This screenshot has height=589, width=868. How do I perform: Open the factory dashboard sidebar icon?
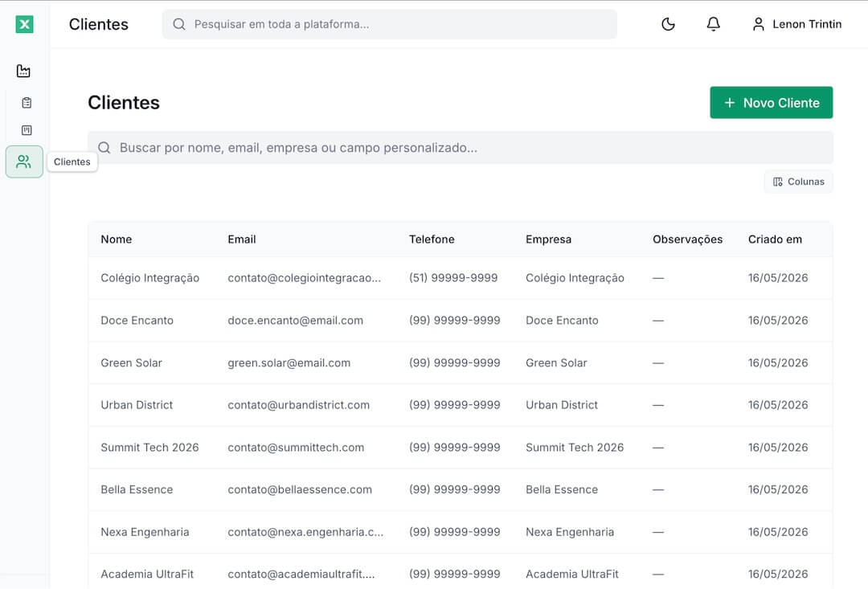[23, 71]
